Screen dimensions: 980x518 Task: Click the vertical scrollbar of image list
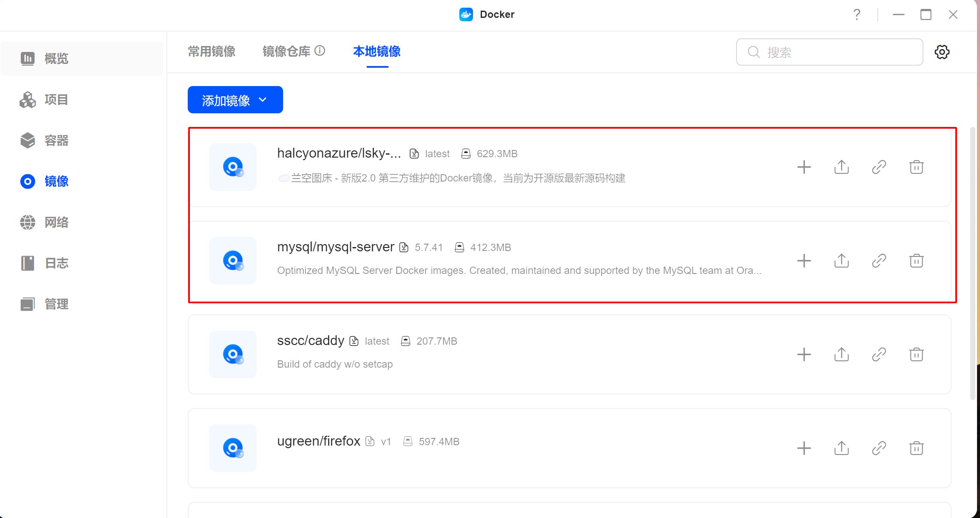click(x=972, y=264)
